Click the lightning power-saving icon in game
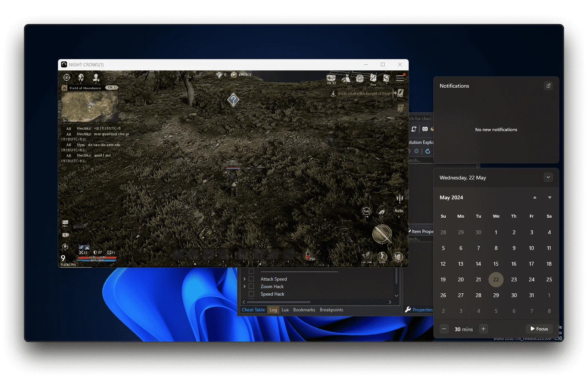The width and height of the screenshot is (588, 378). 65,247
